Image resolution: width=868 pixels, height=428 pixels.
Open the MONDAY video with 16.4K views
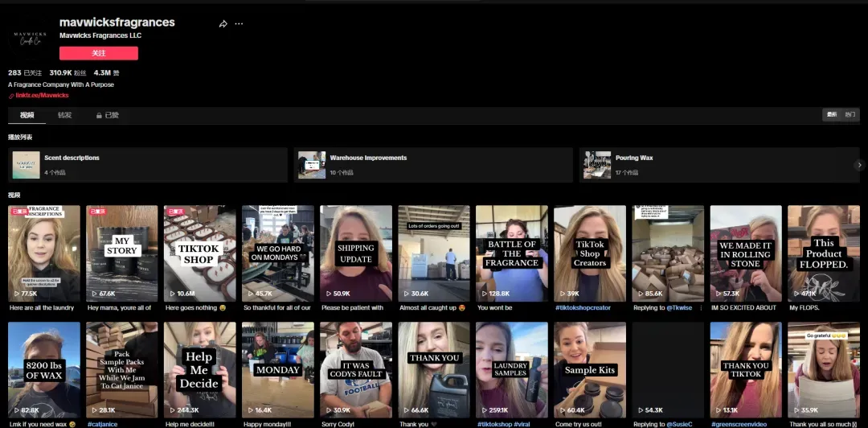click(x=278, y=370)
